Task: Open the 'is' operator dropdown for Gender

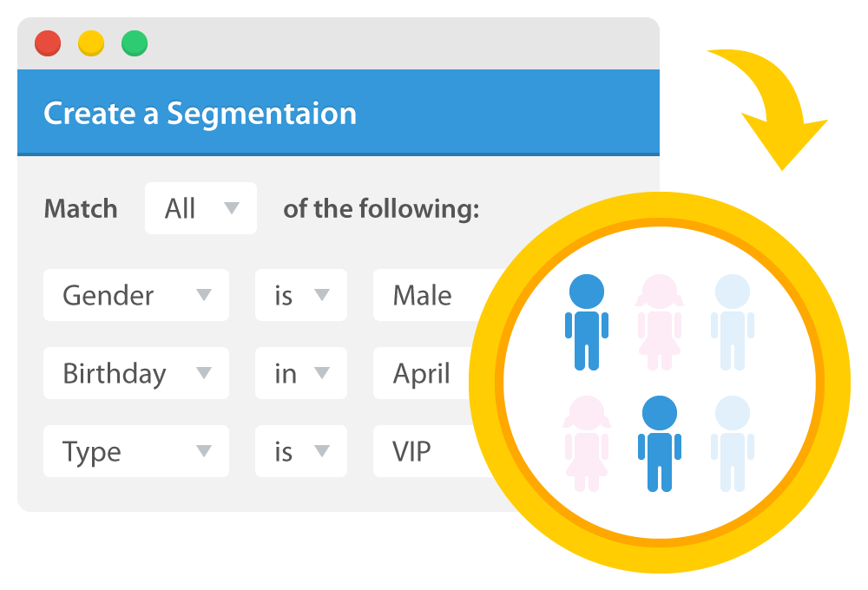Action: tap(301, 295)
